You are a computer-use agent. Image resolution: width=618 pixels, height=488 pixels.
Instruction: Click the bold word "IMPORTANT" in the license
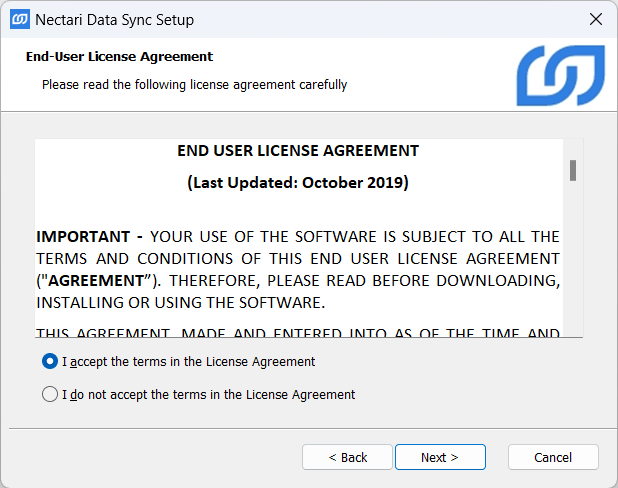(84, 237)
